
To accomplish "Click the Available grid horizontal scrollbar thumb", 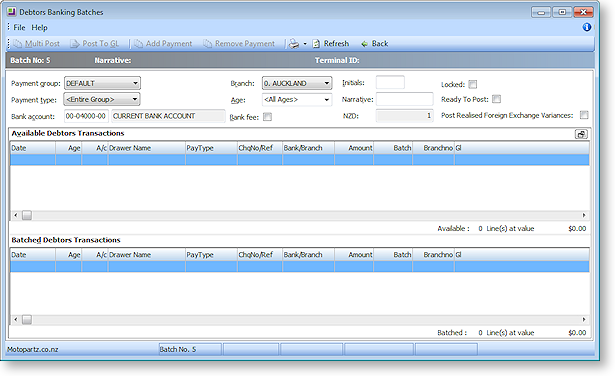I will pos(27,215).
